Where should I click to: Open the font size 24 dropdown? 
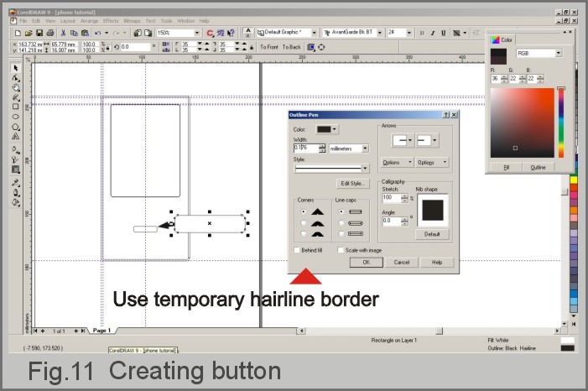pyautogui.click(x=409, y=33)
